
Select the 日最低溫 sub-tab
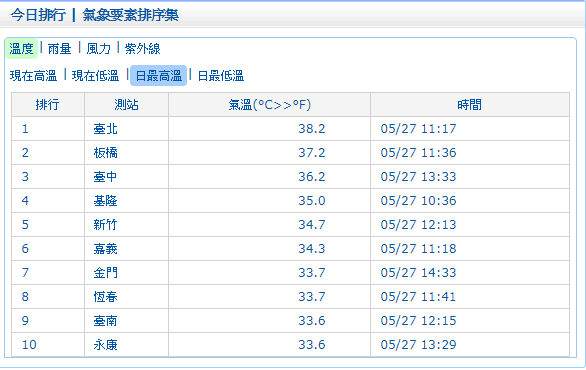220,76
